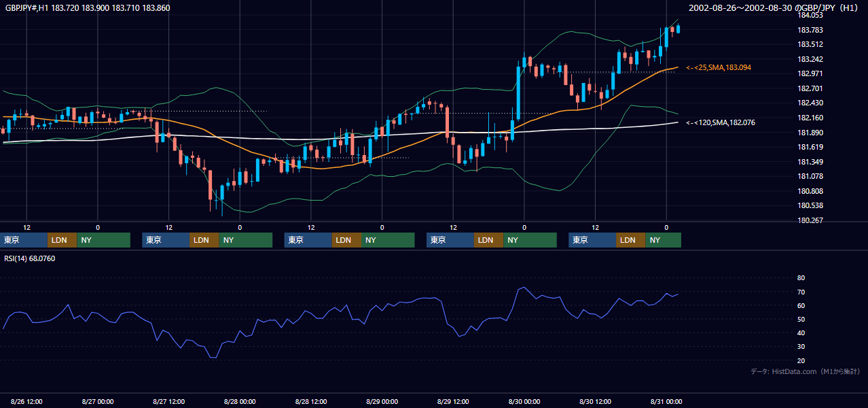This screenshot has width=868, height=408.
Task: Click the 8/29 12:00 date label
Action: click(453, 401)
